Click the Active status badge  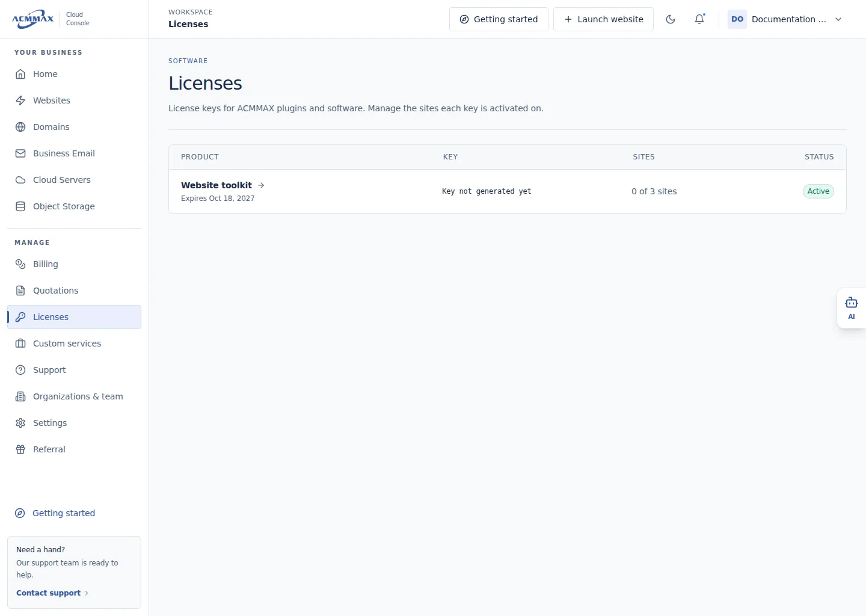(x=818, y=191)
